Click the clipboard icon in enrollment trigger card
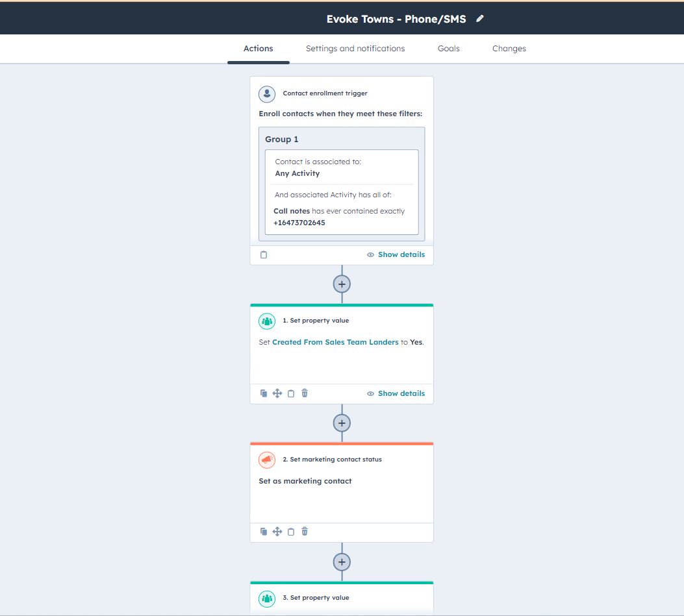 [x=264, y=255]
